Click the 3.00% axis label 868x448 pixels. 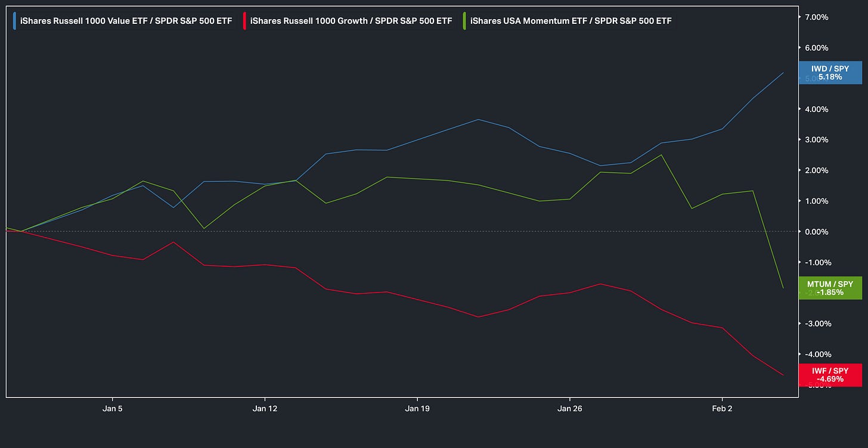pyautogui.click(x=816, y=140)
